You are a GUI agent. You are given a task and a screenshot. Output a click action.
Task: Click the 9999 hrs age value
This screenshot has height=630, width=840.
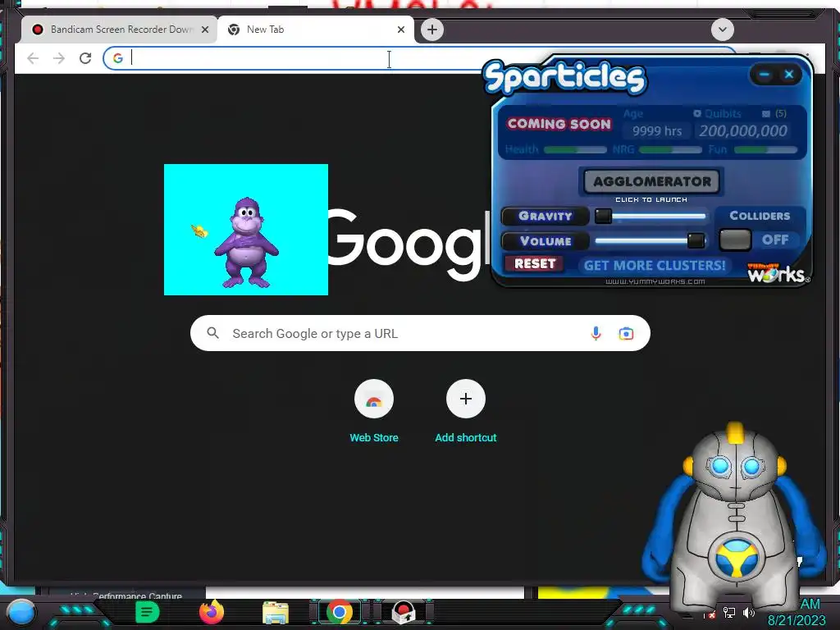pos(657,130)
